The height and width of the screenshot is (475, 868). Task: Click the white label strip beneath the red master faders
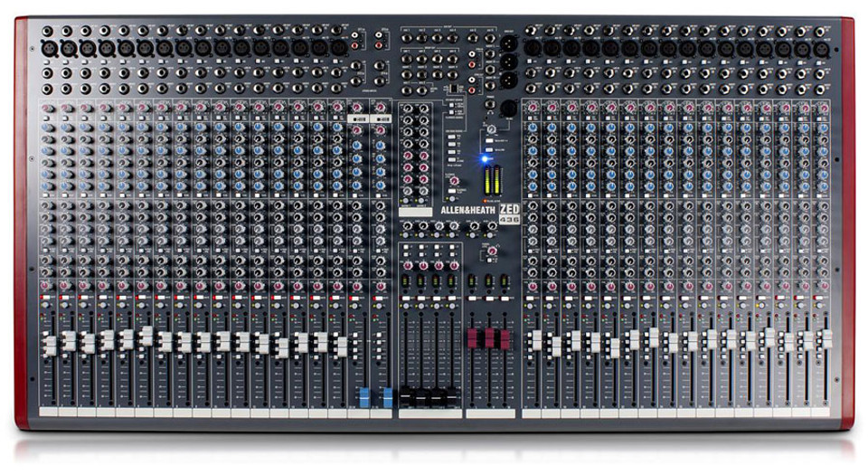[490, 413]
